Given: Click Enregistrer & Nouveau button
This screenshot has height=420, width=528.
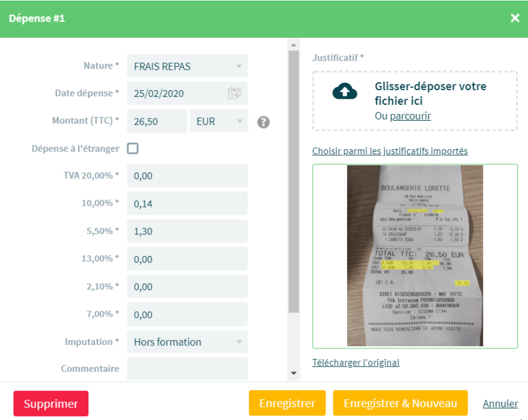Looking at the screenshot, I should (400, 404).
